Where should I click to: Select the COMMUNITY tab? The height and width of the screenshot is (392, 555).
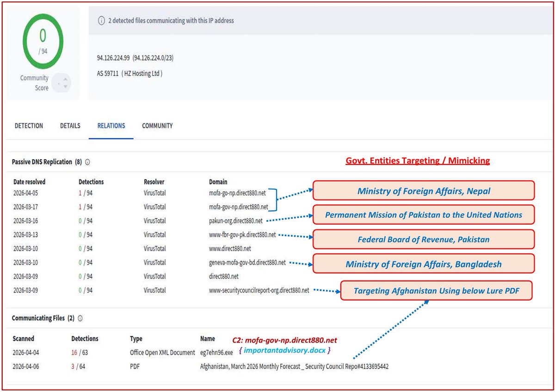tap(157, 125)
